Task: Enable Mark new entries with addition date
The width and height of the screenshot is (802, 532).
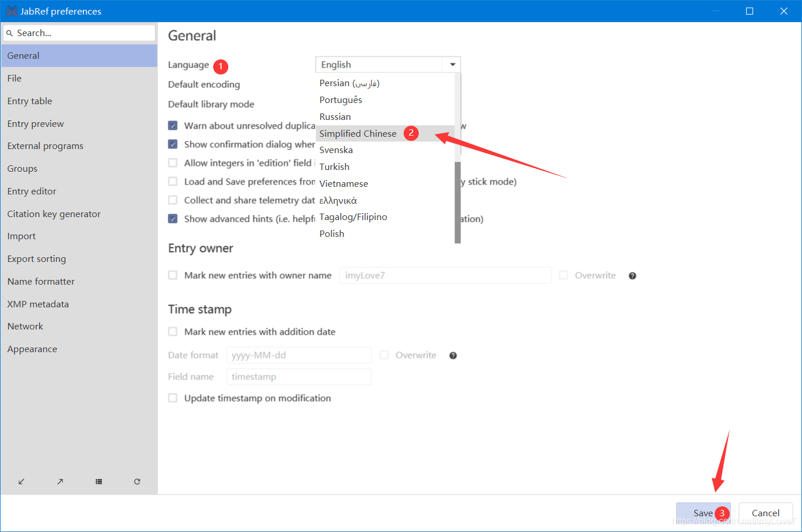Action: point(173,332)
